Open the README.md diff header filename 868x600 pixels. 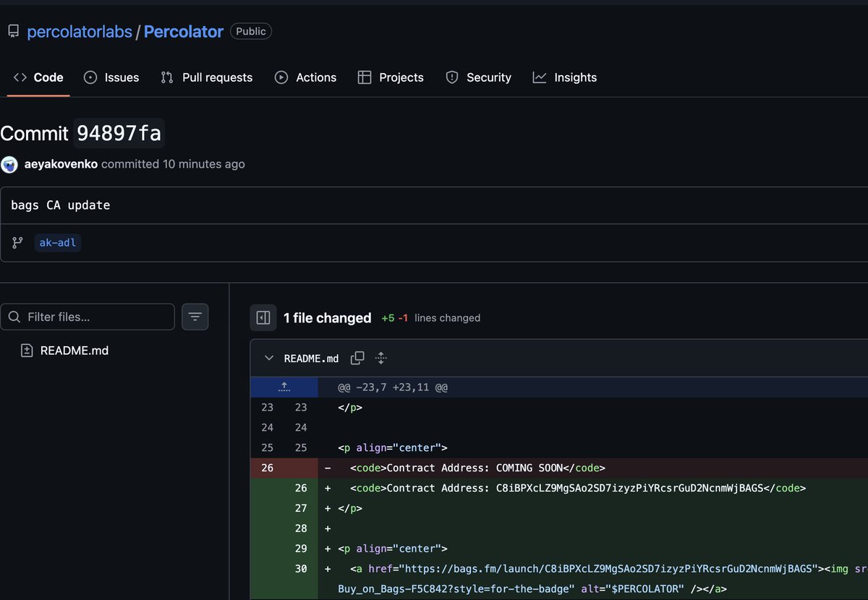click(311, 358)
